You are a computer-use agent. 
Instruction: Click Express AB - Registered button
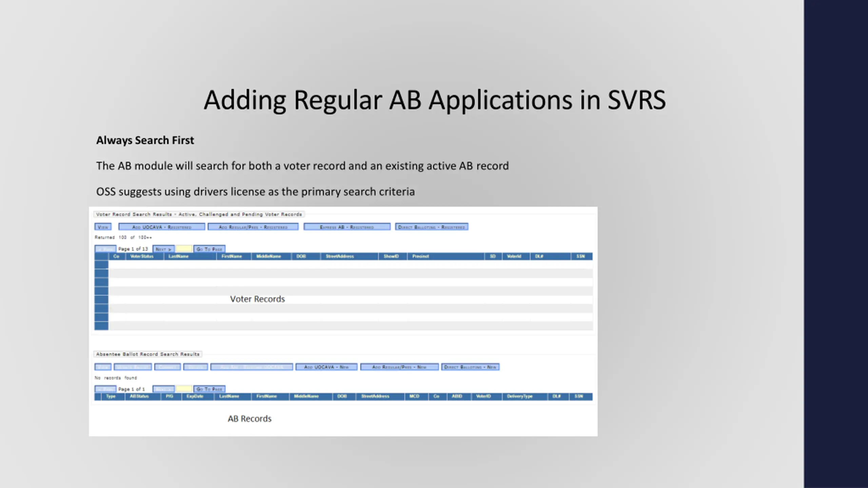[x=347, y=227]
